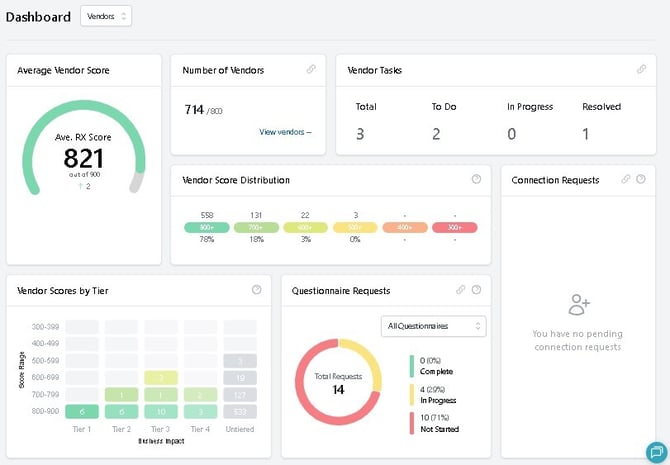Click the View vendors link
Image resolution: width=670 pixels, height=465 pixels.
pyautogui.click(x=285, y=132)
